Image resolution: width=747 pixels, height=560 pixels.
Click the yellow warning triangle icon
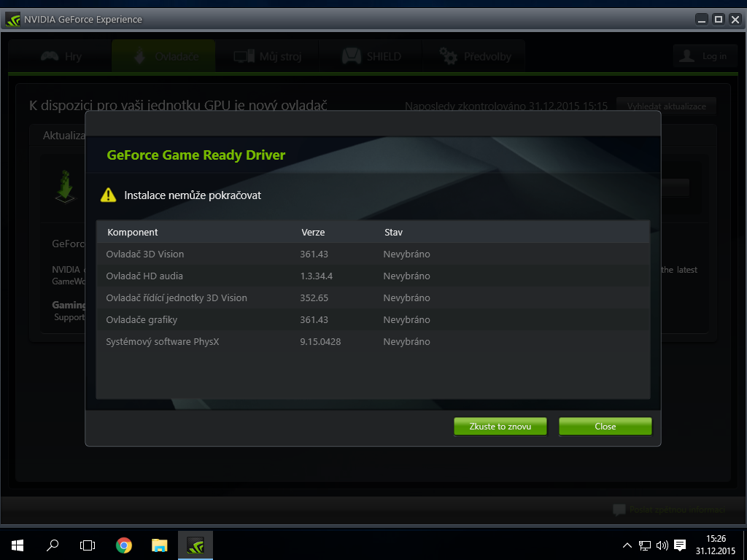[108, 195]
